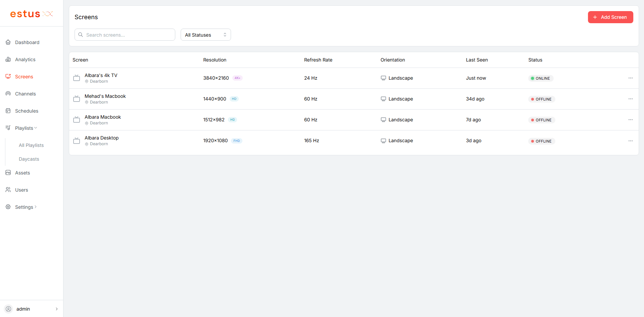Image resolution: width=644 pixels, height=317 pixels.
Task: Click the Analytics bar chart icon
Action: point(8,59)
